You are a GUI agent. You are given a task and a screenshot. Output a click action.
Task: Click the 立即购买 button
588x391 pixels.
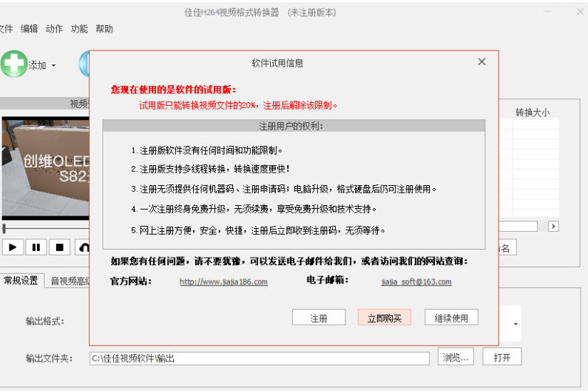pyautogui.click(x=385, y=318)
